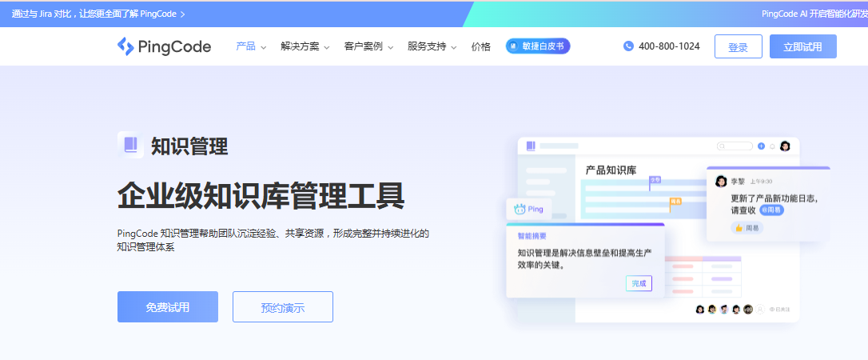This screenshot has height=360, width=868.
Task: Open the Jira comparison banner link
Action: click(98, 14)
